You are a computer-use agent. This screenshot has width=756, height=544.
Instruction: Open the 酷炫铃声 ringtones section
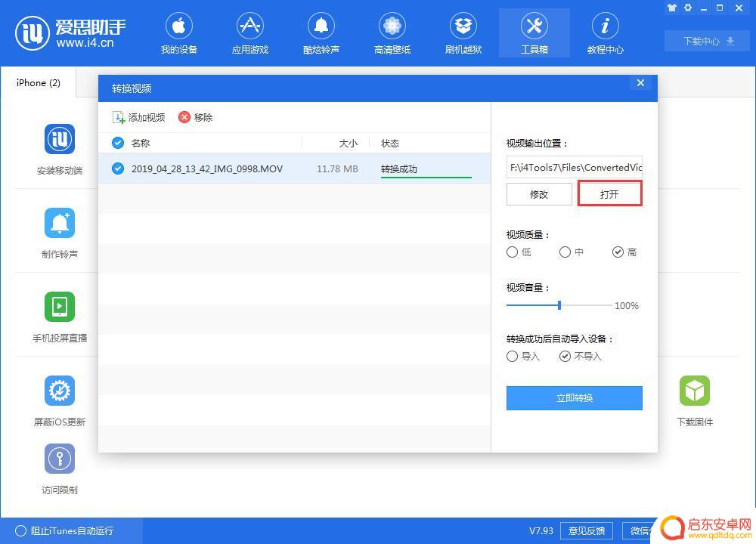tap(321, 34)
